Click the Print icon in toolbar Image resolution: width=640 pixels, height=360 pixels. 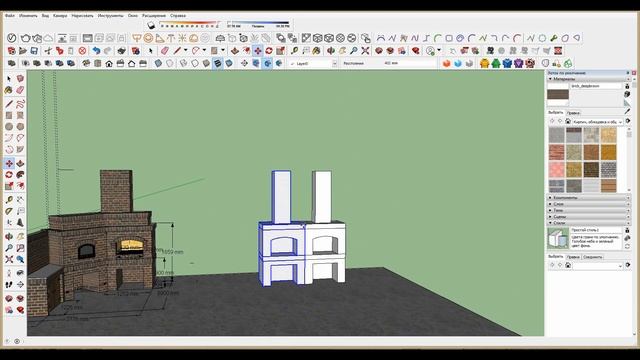pos(121,51)
